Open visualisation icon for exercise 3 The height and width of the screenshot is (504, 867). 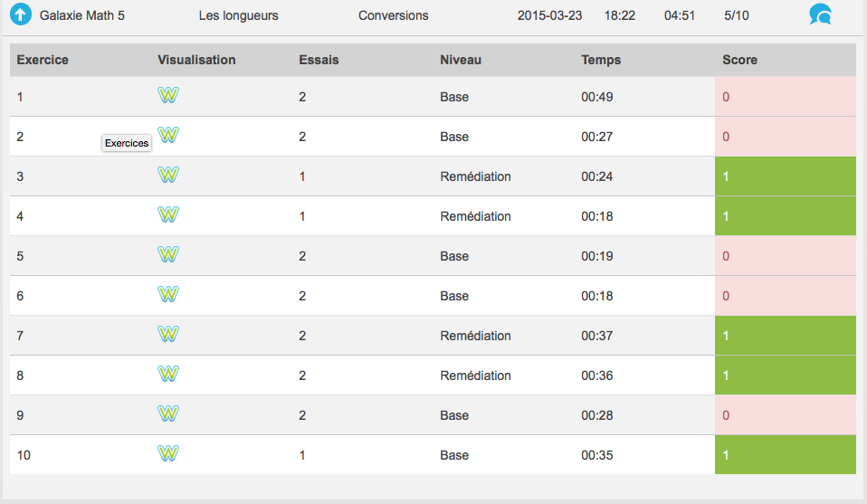168,175
